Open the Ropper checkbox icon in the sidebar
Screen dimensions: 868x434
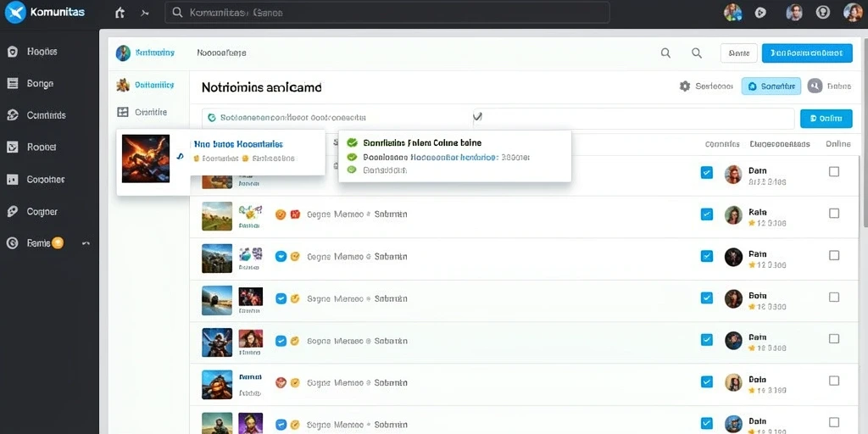coord(12,147)
